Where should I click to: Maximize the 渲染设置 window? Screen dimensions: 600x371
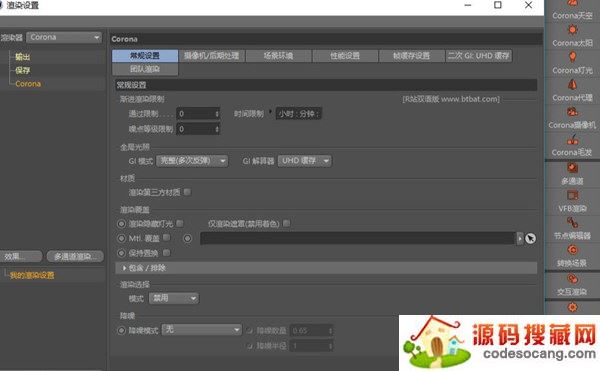click(x=497, y=5)
